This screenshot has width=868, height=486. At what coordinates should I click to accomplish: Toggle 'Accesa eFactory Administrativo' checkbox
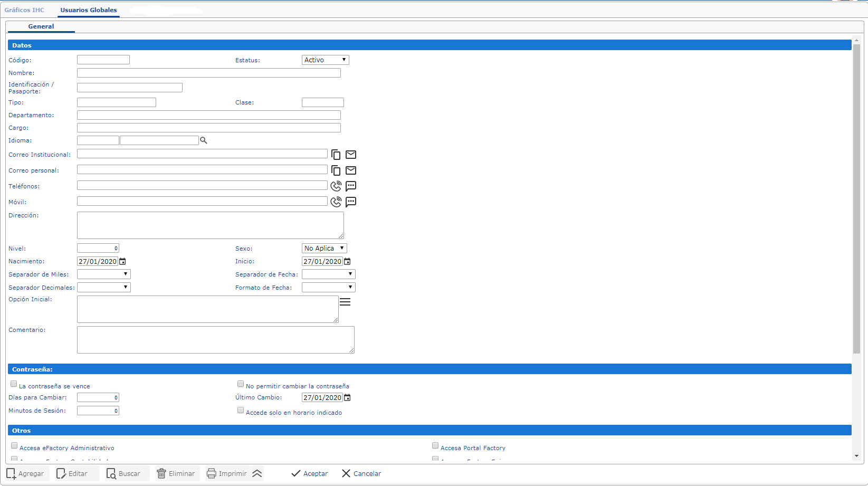[14, 446]
